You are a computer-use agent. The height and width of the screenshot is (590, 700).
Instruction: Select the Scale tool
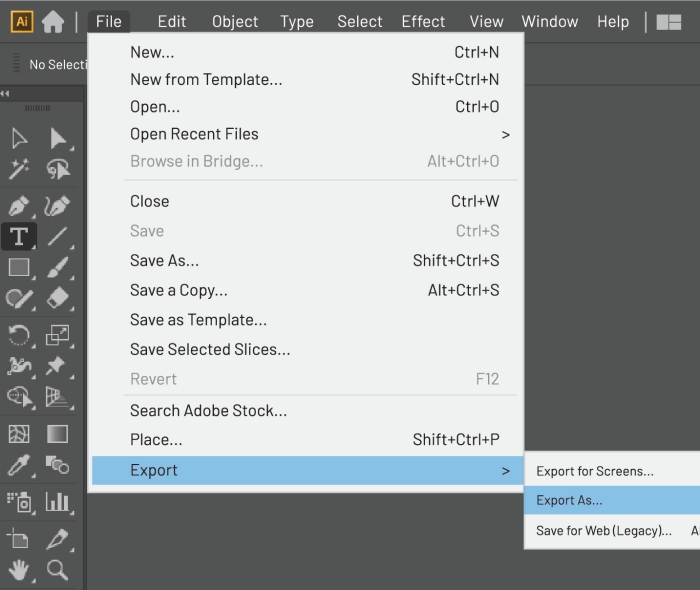point(58,335)
